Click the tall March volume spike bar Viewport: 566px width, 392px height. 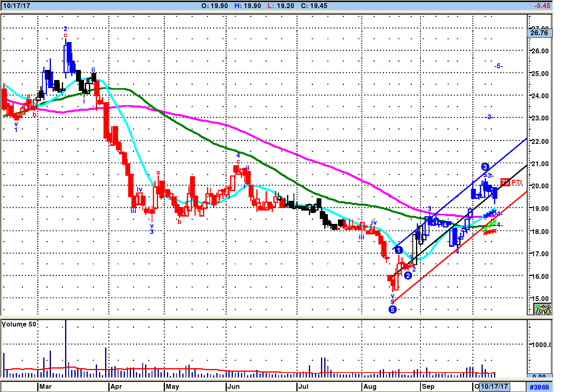click(65, 348)
